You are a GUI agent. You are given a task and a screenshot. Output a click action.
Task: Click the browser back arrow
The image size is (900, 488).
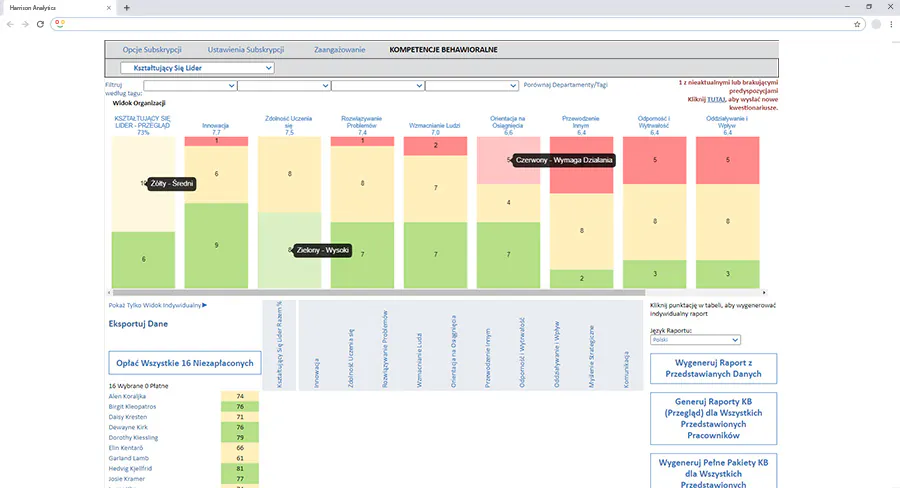point(10,24)
